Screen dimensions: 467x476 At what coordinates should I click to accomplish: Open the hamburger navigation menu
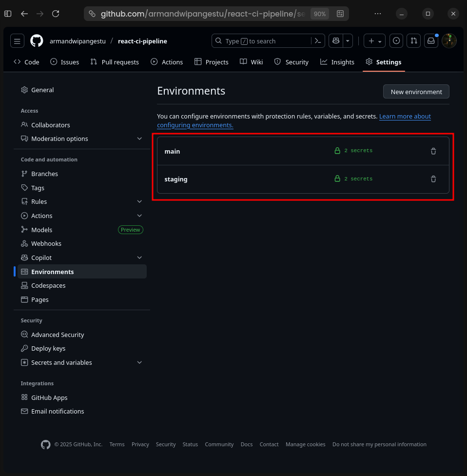[17, 40]
